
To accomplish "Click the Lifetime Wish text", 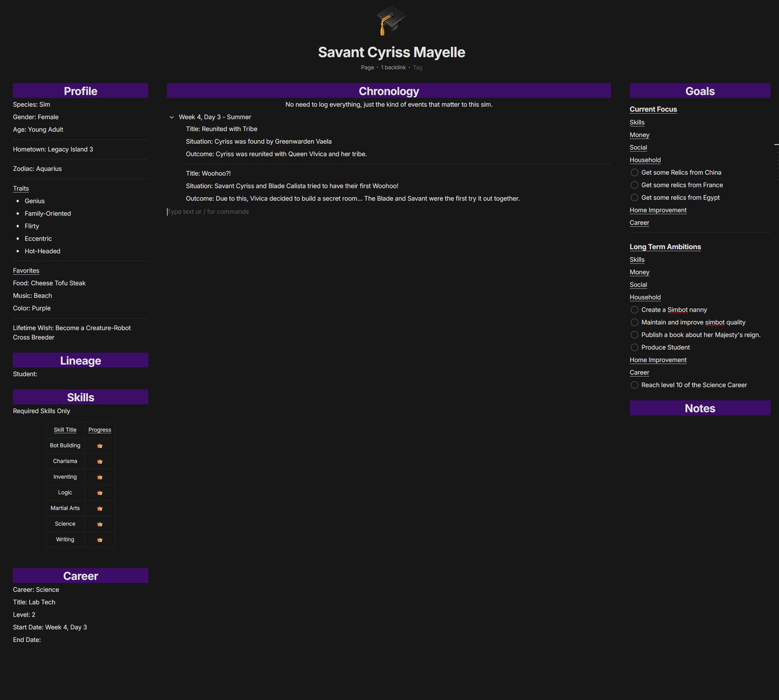I will tap(72, 332).
